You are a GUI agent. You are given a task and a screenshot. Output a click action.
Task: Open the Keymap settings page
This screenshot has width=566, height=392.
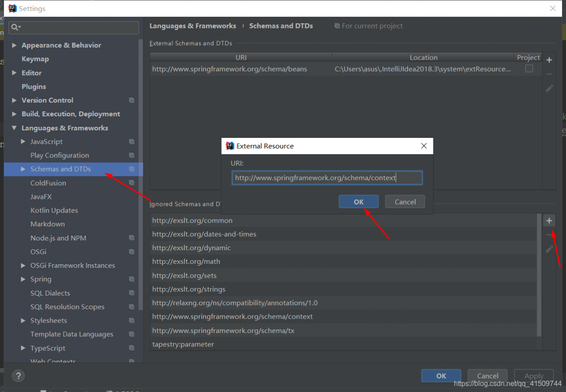[35, 59]
